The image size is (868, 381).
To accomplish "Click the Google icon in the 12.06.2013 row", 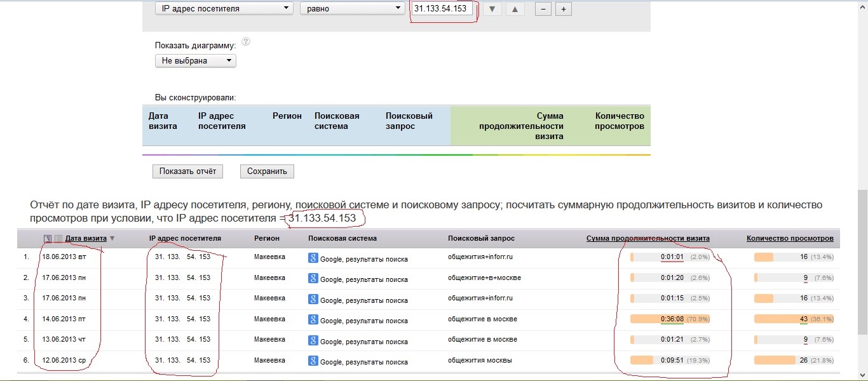I will [x=313, y=361].
